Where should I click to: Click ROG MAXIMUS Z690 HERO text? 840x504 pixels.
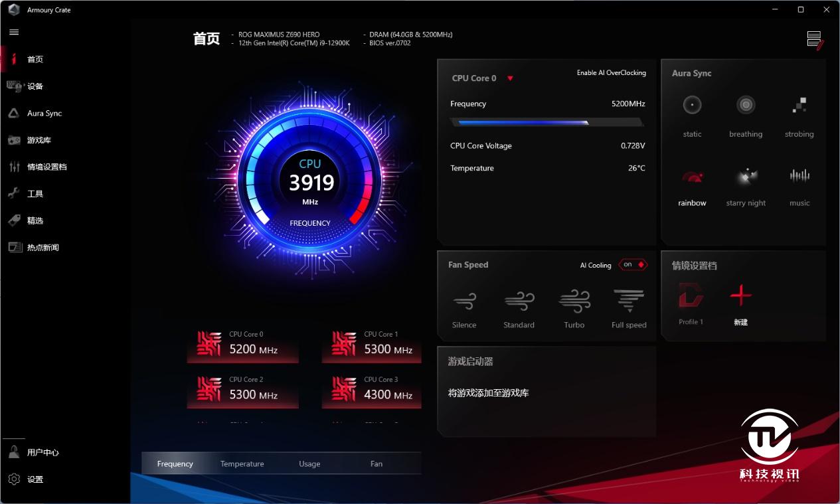pyautogui.click(x=279, y=35)
